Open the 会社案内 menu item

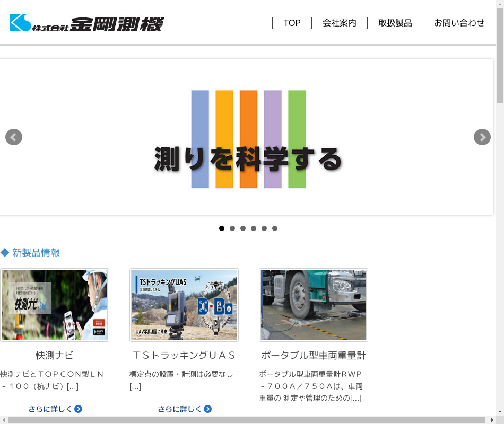pyautogui.click(x=340, y=23)
